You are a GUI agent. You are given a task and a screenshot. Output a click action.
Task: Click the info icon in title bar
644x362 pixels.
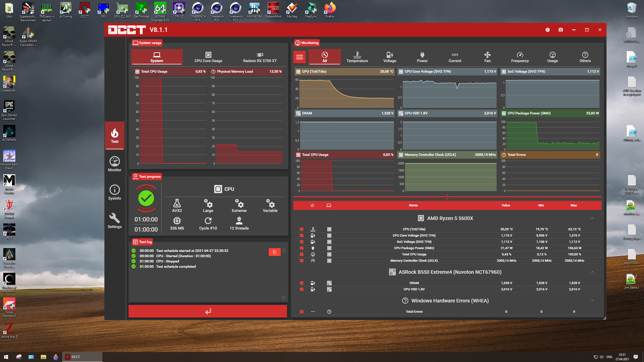coord(547,30)
